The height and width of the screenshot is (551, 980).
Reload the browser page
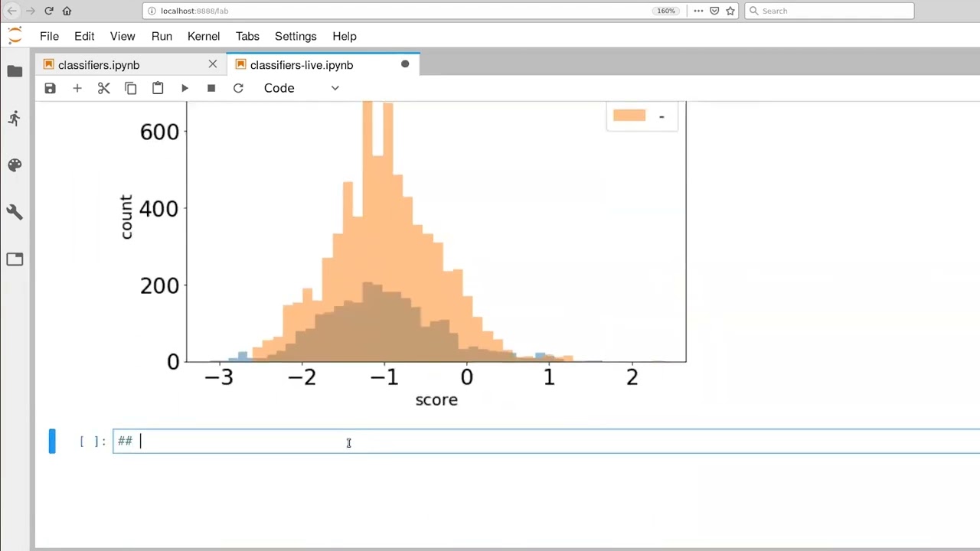(x=49, y=11)
